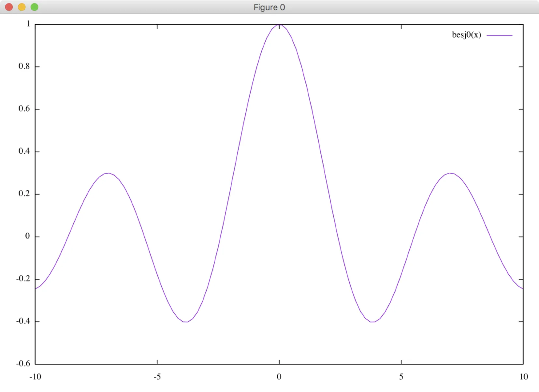This screenshot has height=392, width=539.
Task: Close the Figure 0 window
Action: (x=9, y=7)
